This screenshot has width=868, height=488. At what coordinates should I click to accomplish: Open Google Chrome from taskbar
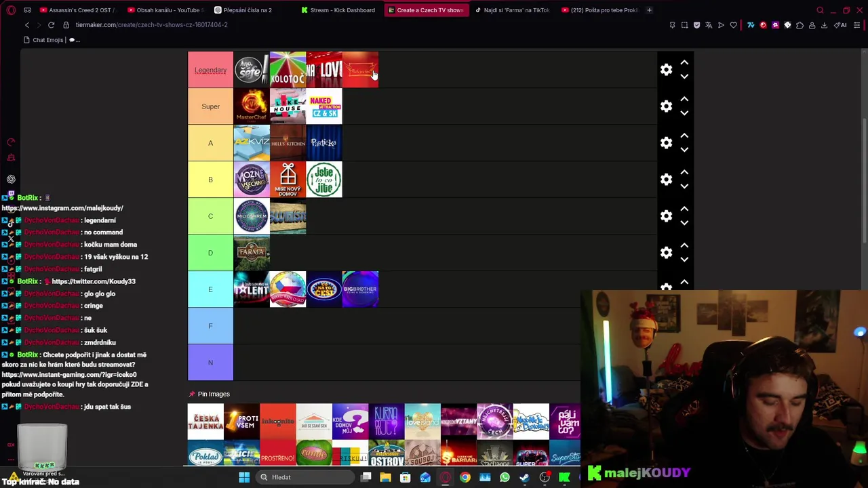pos(465,477)
